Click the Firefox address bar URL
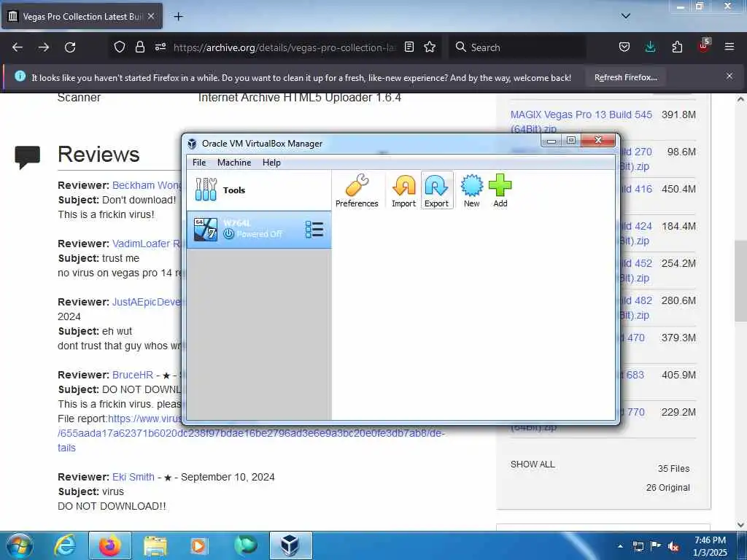This screenshot has width=747, height=560. click(285, 47)
